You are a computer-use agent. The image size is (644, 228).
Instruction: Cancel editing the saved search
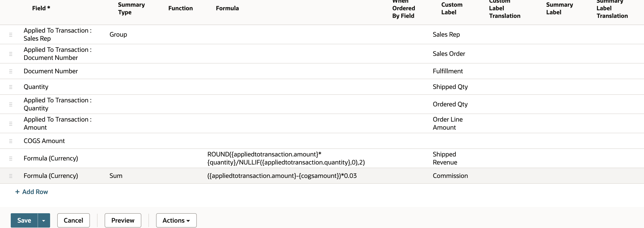coord(74,220)
